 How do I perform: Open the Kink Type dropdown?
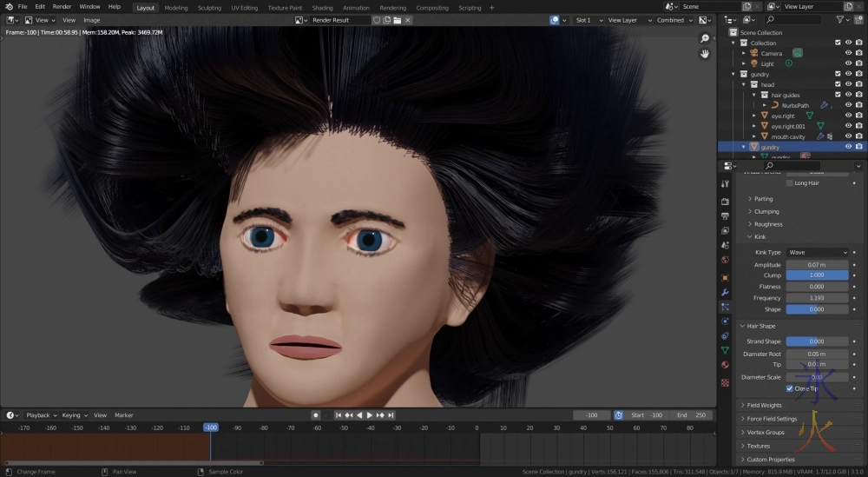pyautogui.click(x=817, y=252)
